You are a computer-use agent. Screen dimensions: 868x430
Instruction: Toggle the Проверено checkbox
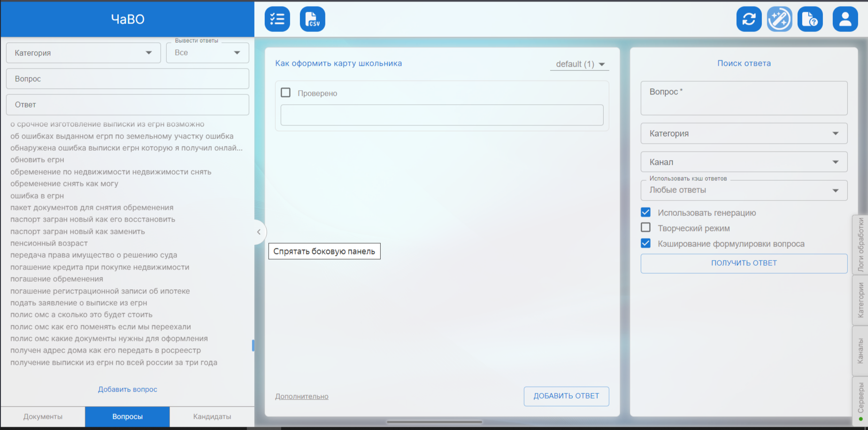coord(285,92)
